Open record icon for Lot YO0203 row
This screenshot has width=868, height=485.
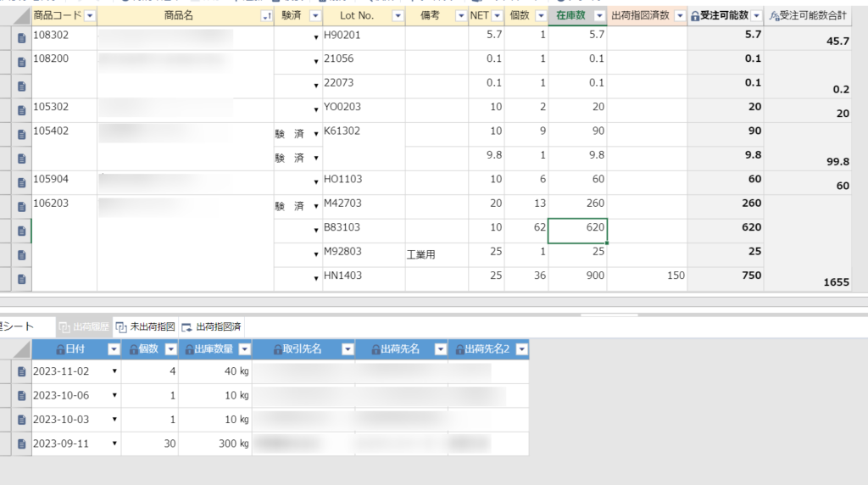[22, 109]
